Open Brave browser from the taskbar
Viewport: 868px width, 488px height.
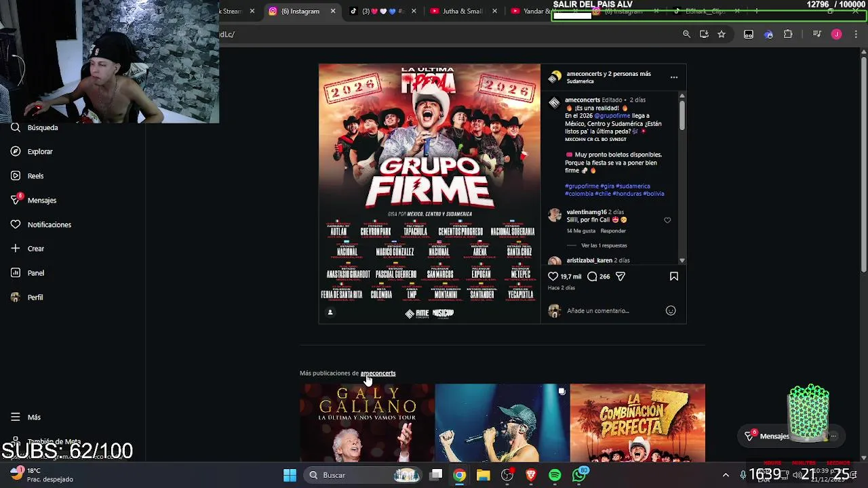531,475
